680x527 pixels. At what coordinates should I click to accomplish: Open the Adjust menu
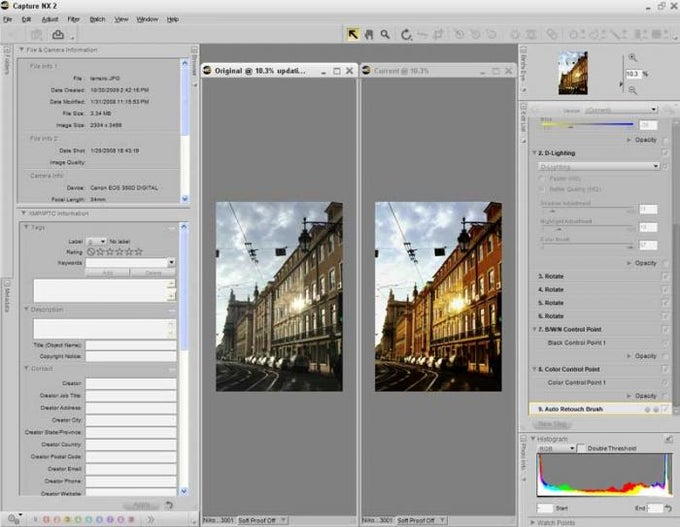coord(50,20)
